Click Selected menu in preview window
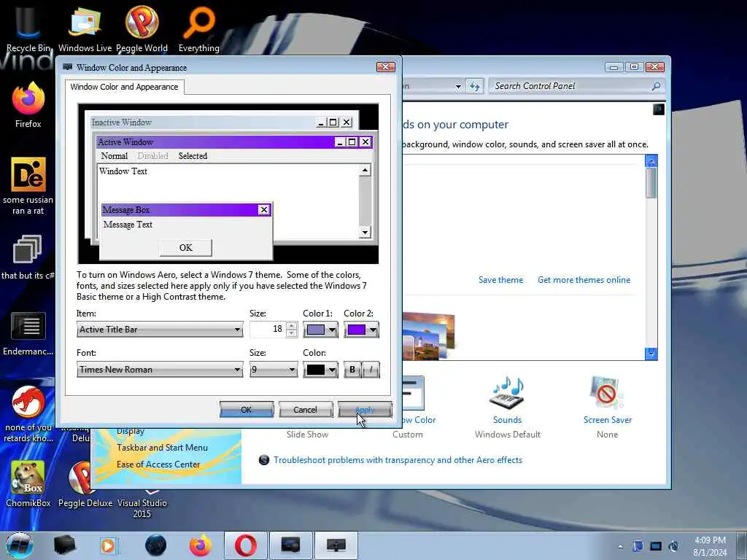Screen dimensions: 747x560 (193, 156)
